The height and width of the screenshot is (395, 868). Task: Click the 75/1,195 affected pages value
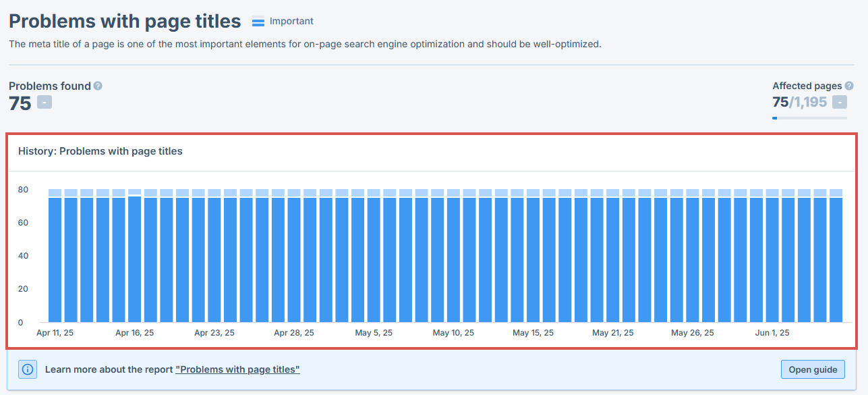pyautogui.click(x=800, y=103)
